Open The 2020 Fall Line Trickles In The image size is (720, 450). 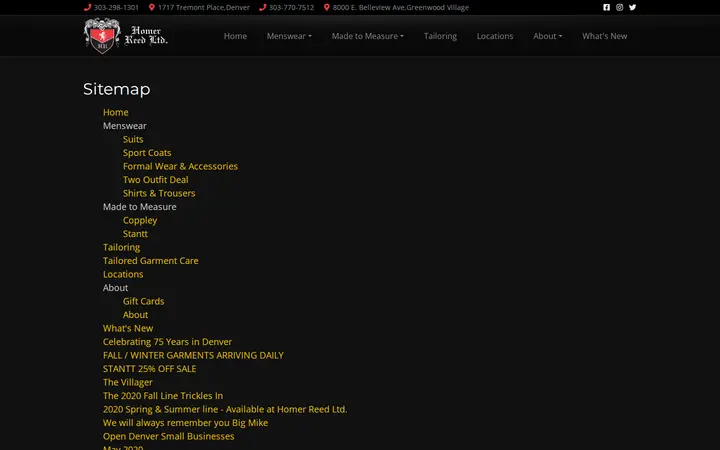pyautogui.click(x=163, y=396)
